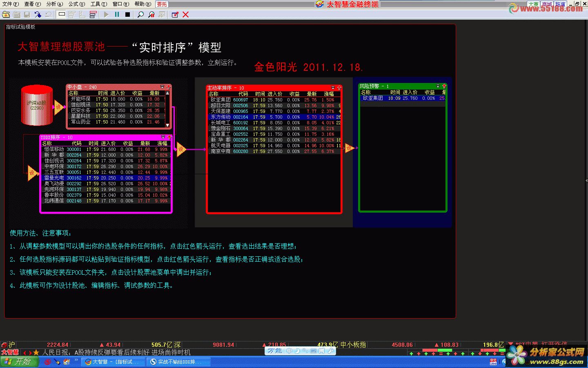The image size is (588, 368).
Task: Open the 查看(V) menu
Action: tap(33, 4)
